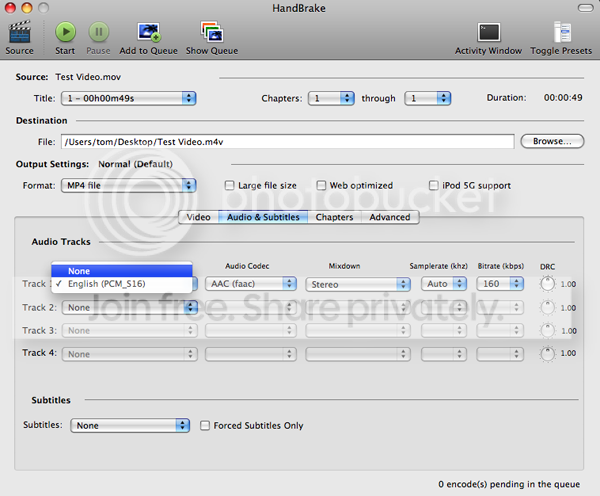Open the Subtitles dropdown

[x=130, y=425]
